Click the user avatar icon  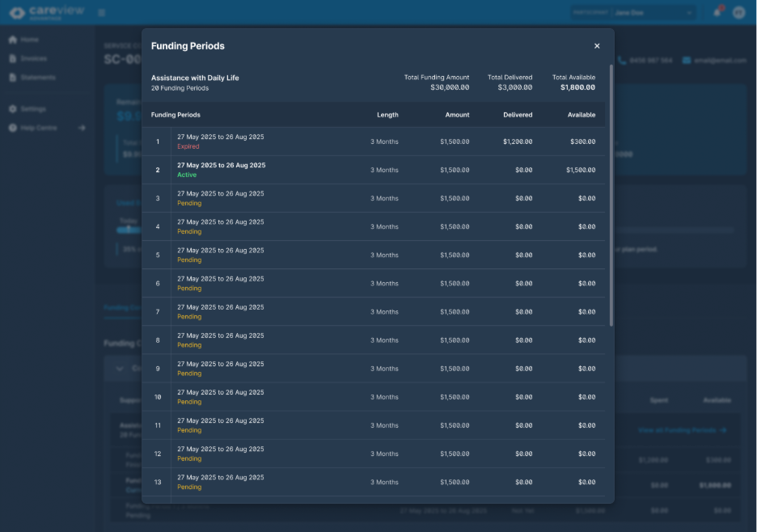tap(738, 12)
